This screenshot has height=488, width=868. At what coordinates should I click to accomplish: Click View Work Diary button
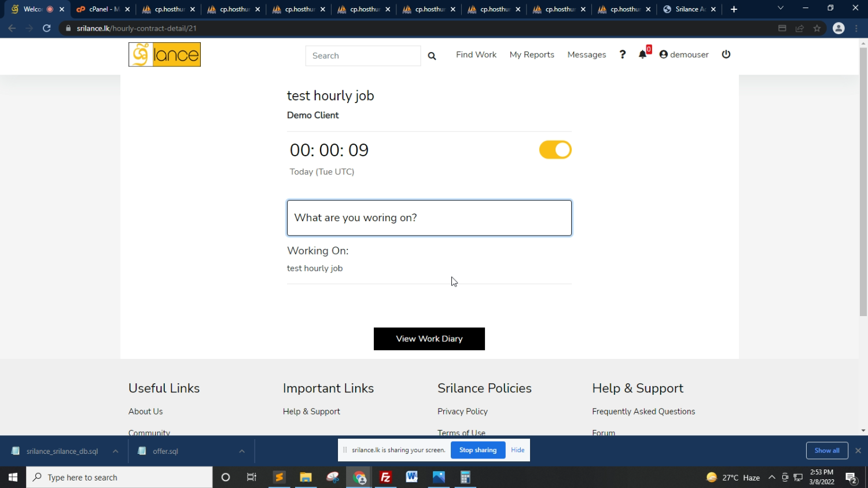(x=429, y=339)
